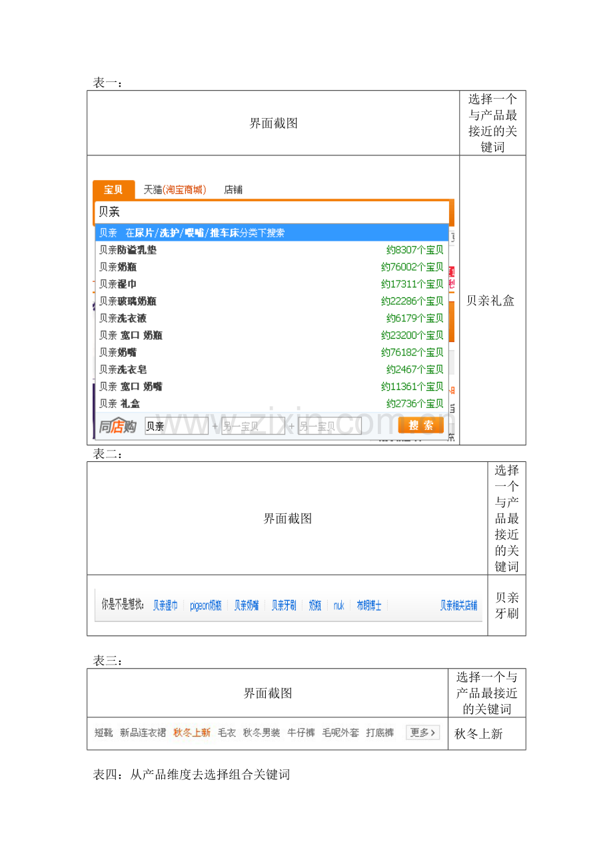Image resolution: width=613 pixels, height=868 pixels.
Task: Choose the 贝亲 在尿片/洗护/喂哺/推车床分类下搜索 suggestion
Action: point(272,233)
